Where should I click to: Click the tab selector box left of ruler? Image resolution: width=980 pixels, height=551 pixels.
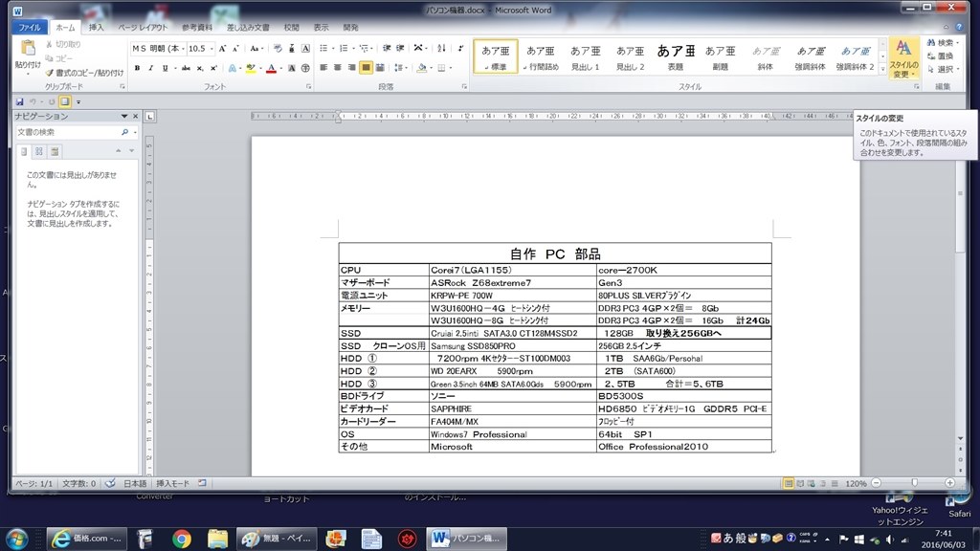(x=150, y=116)
